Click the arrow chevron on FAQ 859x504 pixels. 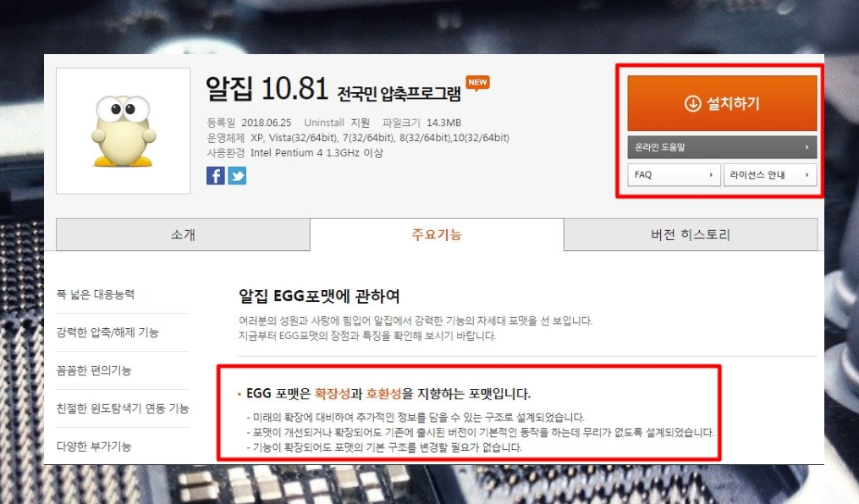point(711,174)
